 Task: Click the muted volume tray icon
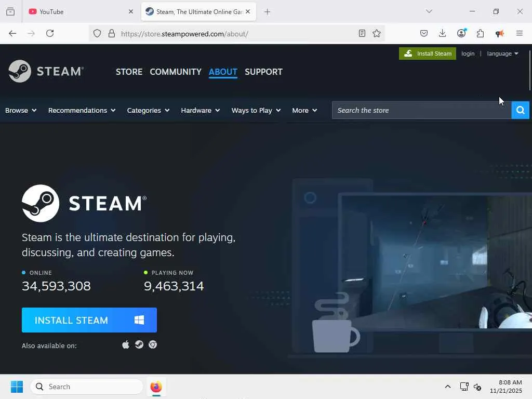[477, 387]
